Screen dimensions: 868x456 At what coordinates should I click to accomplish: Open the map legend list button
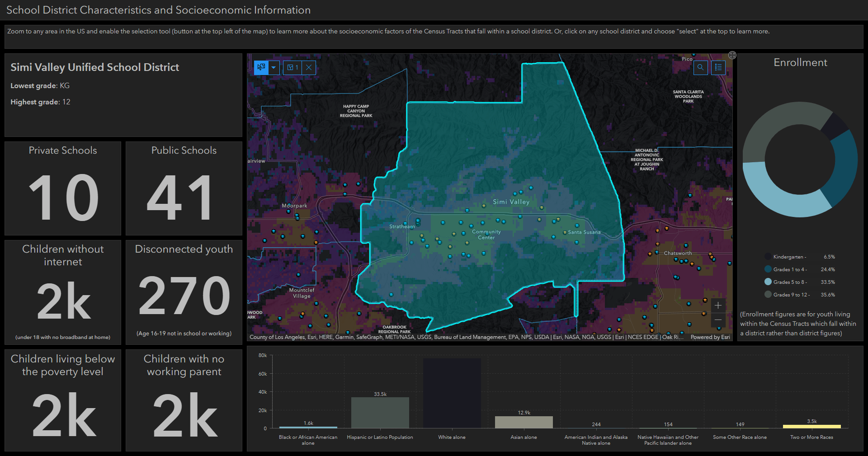718,67
